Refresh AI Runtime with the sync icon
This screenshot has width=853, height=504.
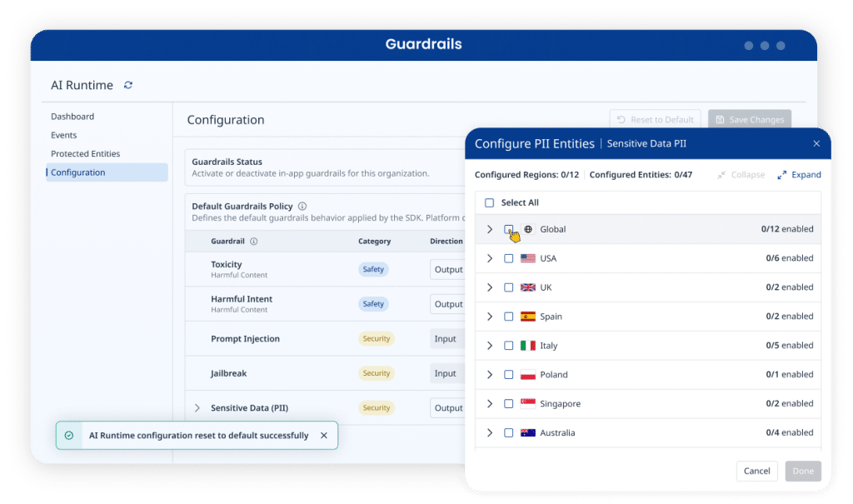click(127, 85)
